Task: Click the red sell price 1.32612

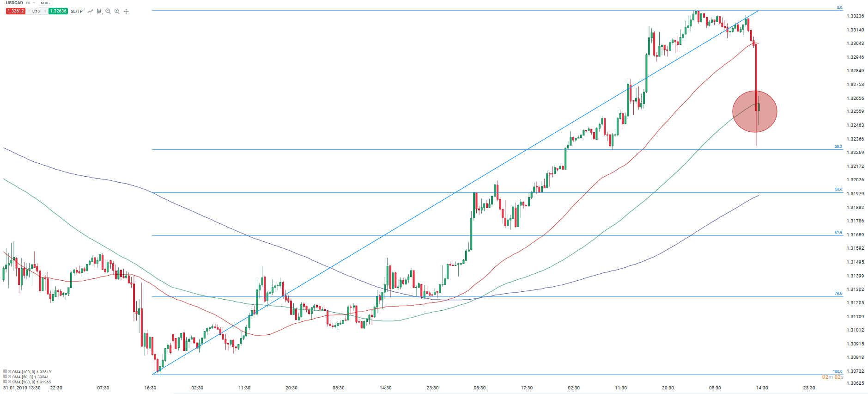Action: point(15,11)
